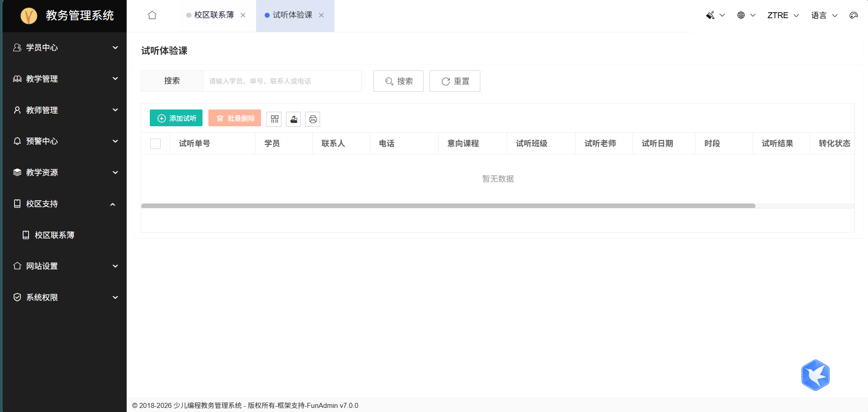Click the 重置 reset button
Image resolution: width=868 pixels, height=412 pixels.
pyautogui.click(x=455, y=81)
